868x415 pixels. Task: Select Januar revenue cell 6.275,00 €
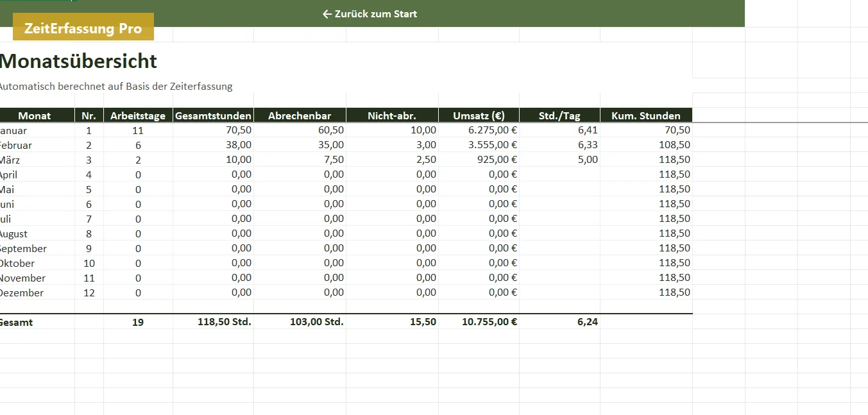[x=479, y=130]
